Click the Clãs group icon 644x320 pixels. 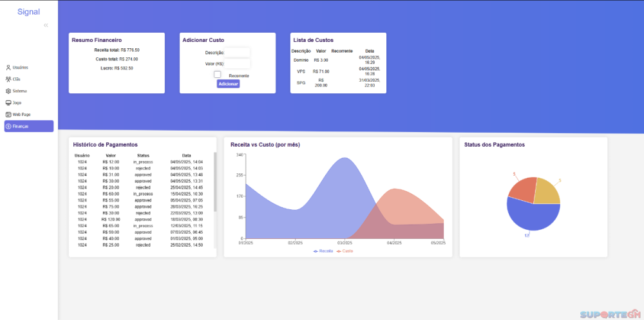[8, 79]
